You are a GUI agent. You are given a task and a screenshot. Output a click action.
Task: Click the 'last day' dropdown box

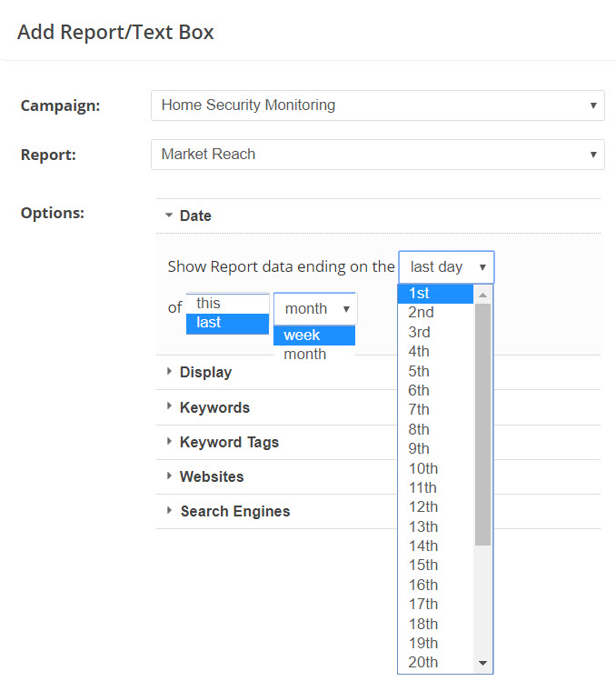pos(446,267)
